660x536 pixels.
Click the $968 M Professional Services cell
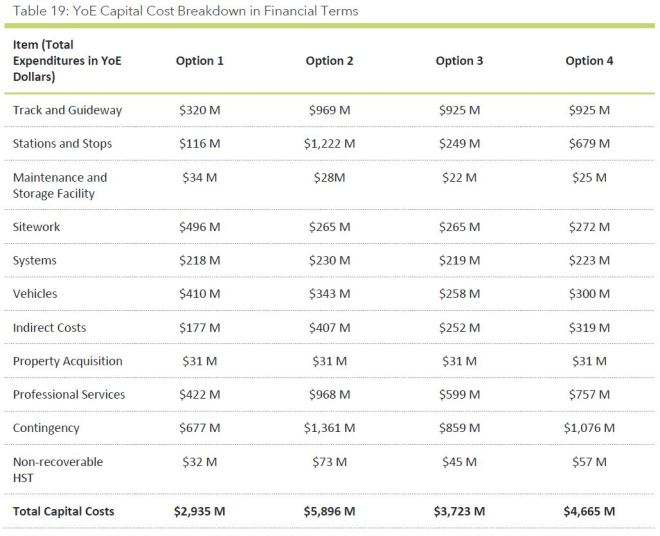[x=330, y=395]
